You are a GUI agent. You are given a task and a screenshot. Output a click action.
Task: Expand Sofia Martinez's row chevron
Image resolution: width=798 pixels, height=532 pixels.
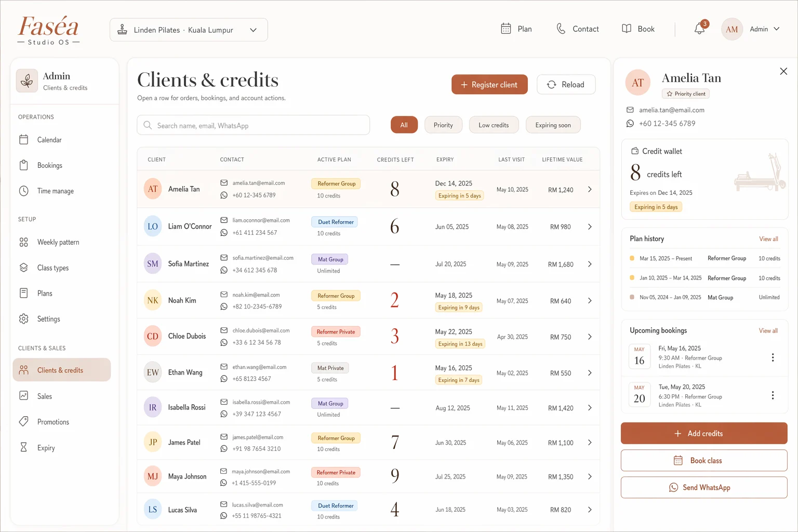tap(590, 264)
